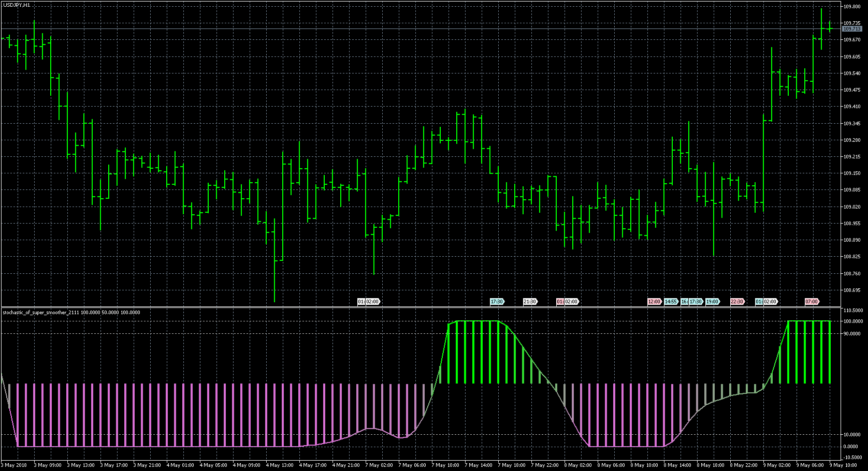Click the 90.0000 level on indicator scale

click(x=853, y=334)
